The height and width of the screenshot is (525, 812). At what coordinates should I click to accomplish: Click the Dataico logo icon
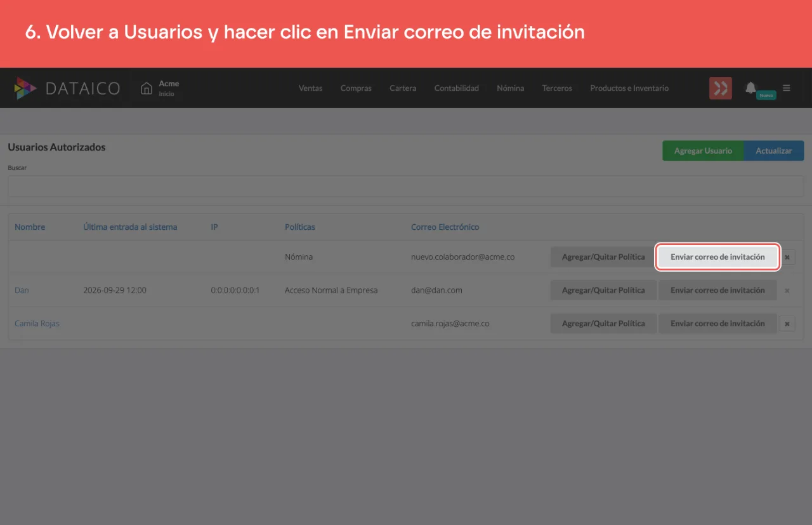[x=25, y=88]
